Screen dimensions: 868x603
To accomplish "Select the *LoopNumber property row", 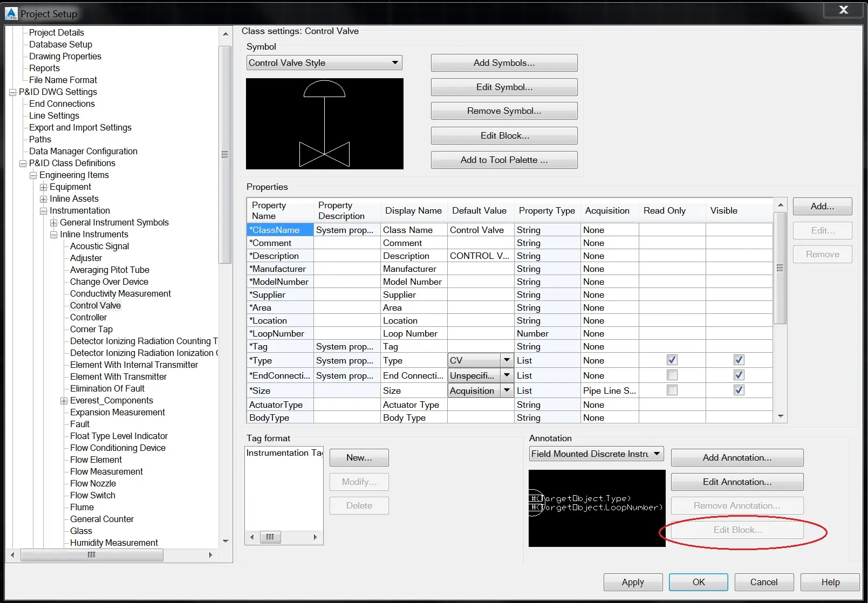I will pos(510,333).
